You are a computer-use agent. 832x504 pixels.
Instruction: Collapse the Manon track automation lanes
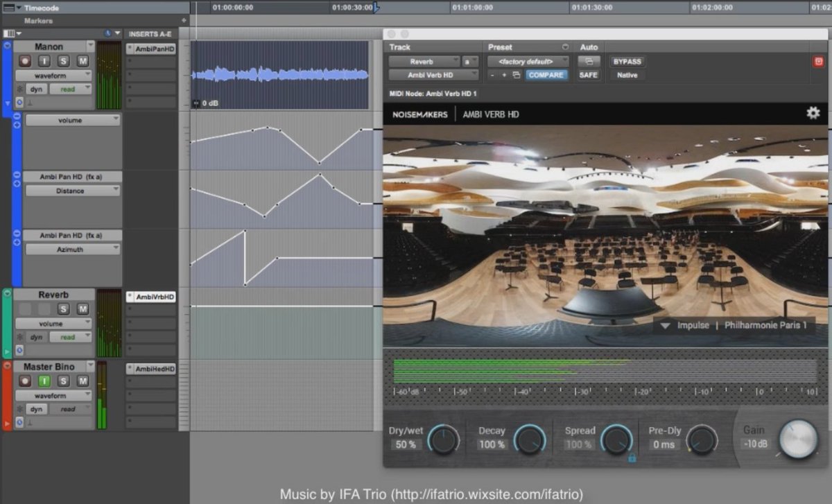click(x=8, y=103)
